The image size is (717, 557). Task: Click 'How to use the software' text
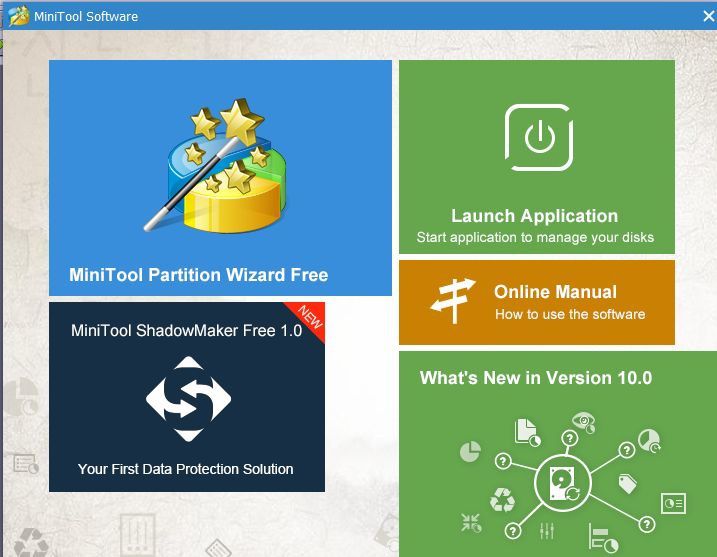coord(570,314)
